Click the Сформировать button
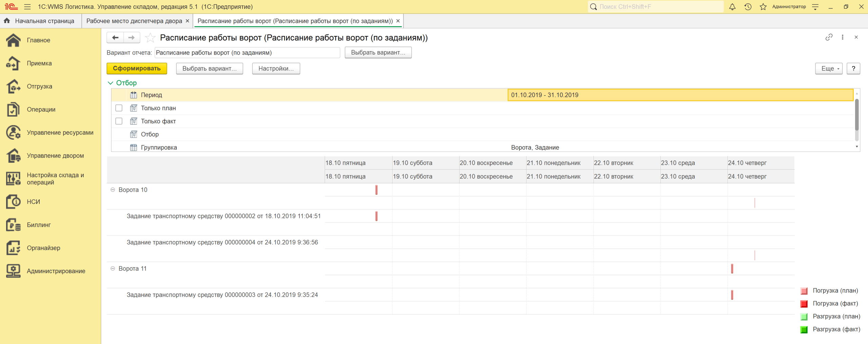868x344 pixels. pyautogui.click(x=137, y=68)
